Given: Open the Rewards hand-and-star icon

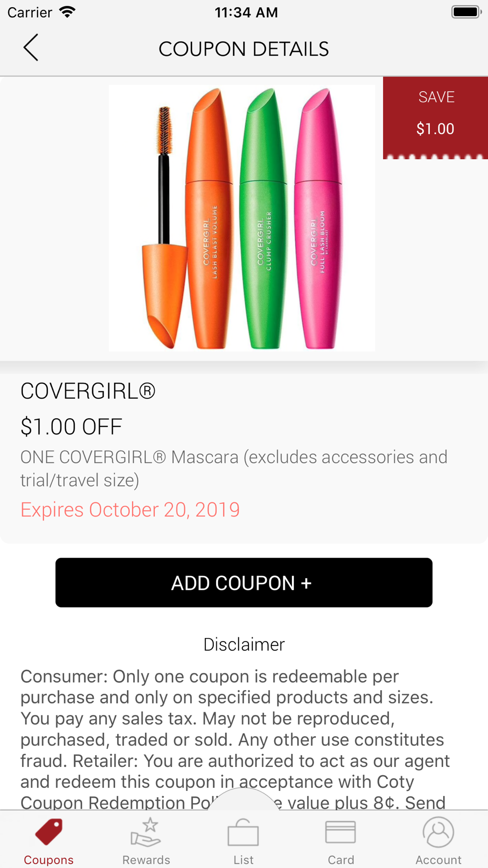Looking at the screenshot, I should click(x=146, y=832).
